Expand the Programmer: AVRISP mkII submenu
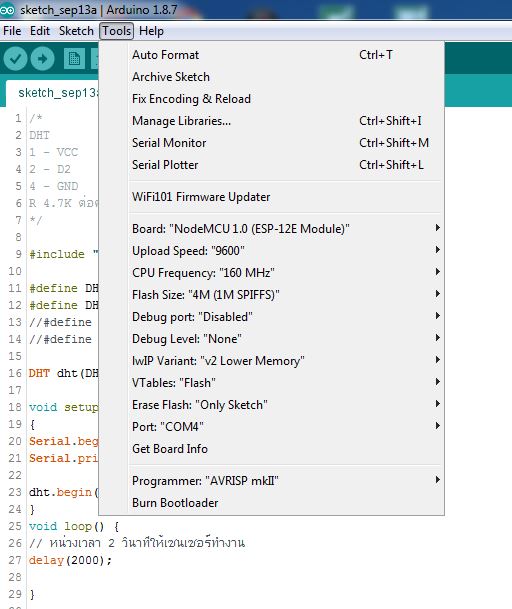512x609 pixels. (x=287, y=481)
